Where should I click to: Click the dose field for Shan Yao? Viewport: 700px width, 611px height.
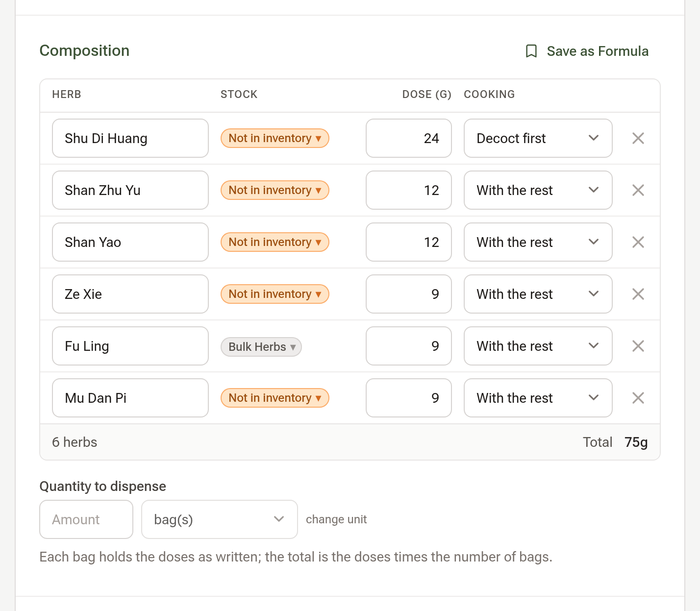(409, 242)
